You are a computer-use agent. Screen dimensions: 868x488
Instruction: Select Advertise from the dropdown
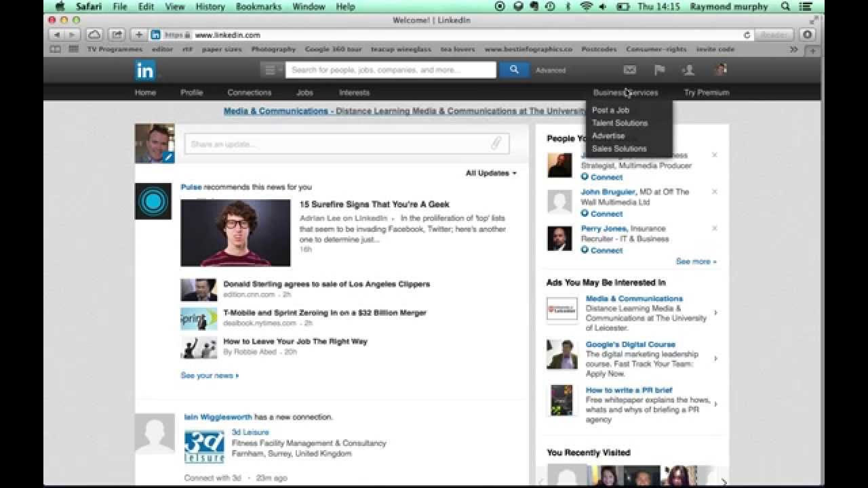pos(608,136)
